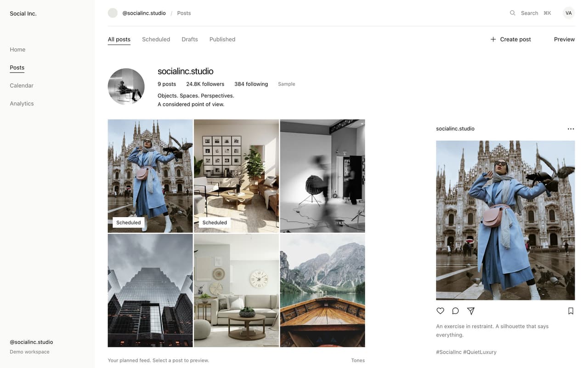
Task: Click the Social Inc. logo text
Action: [23, 13]
